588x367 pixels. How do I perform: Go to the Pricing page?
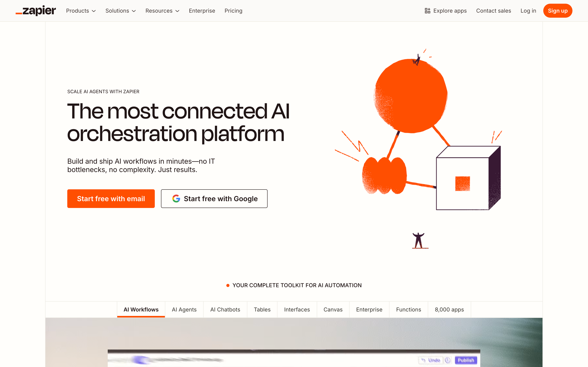(233, 11)
